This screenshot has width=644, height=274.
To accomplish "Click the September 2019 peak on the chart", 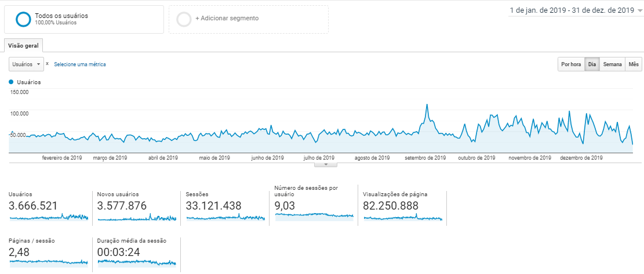I will pos(427,105).
